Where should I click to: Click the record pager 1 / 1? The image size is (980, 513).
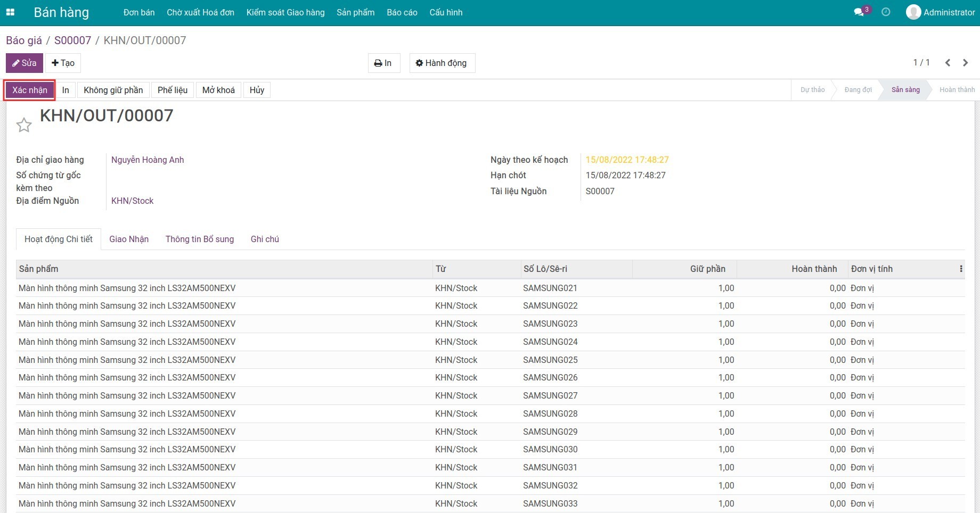pyautogui.click(x=921, y=62)
